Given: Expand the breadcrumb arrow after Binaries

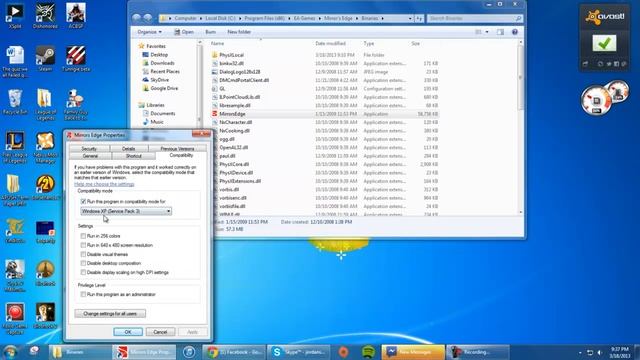Looking at the screenshot, I should point(382,18).
